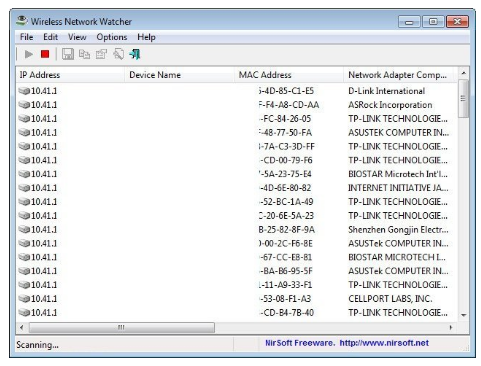
Task: Click MAC address ending 11-A9-33-F1
Action: 285,285
